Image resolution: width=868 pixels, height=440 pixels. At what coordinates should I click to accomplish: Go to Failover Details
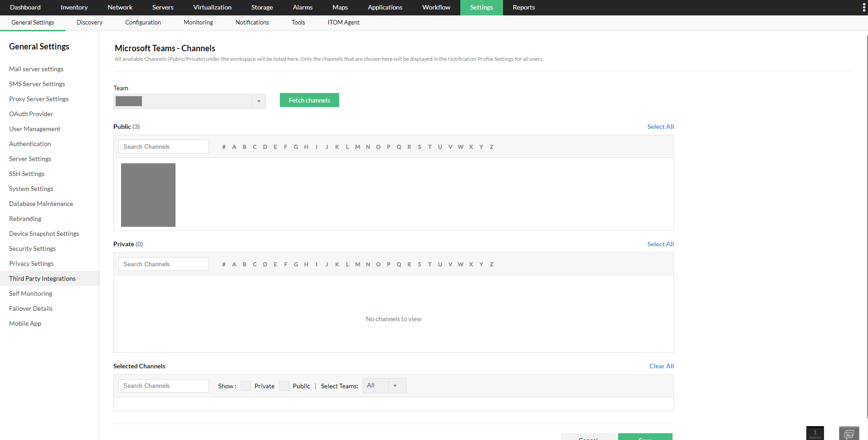31,308
